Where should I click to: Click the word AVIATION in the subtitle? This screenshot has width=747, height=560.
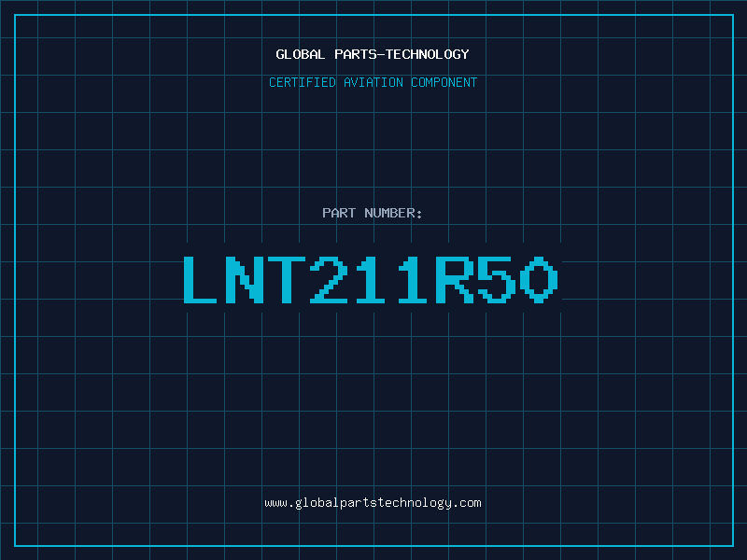tap(373, 82)
